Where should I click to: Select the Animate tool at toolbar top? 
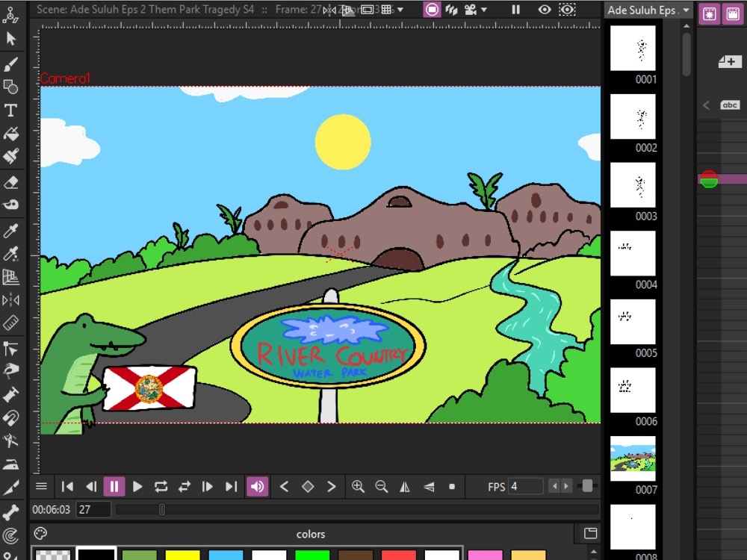pyautogui.click(x=10, y=15)
